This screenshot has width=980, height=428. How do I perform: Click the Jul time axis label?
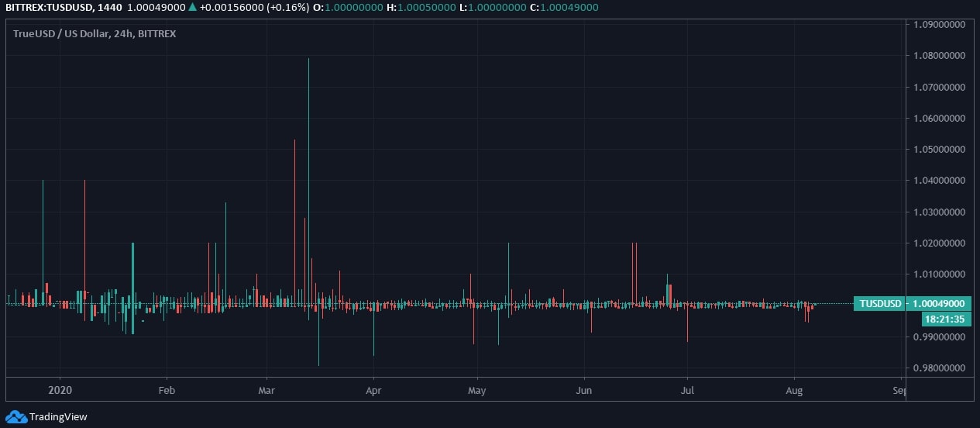click(687, 390)
